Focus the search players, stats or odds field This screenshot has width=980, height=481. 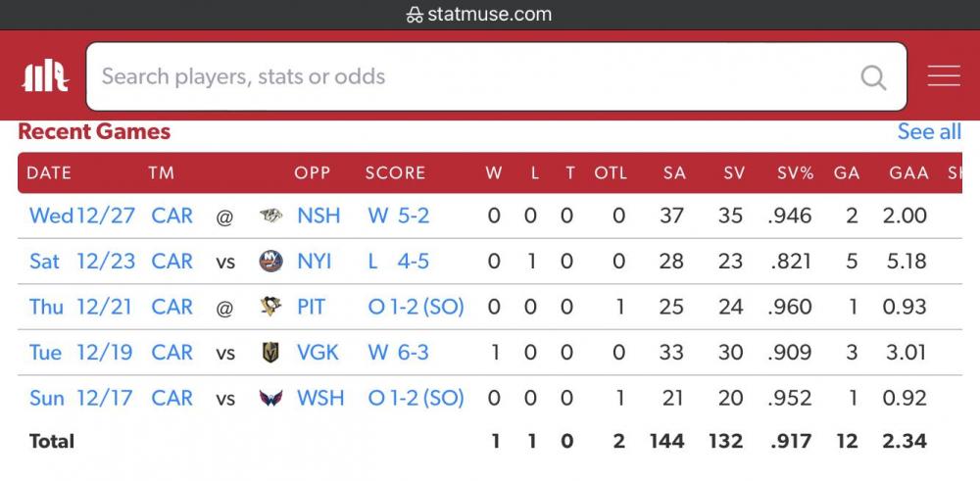point(470,76)
